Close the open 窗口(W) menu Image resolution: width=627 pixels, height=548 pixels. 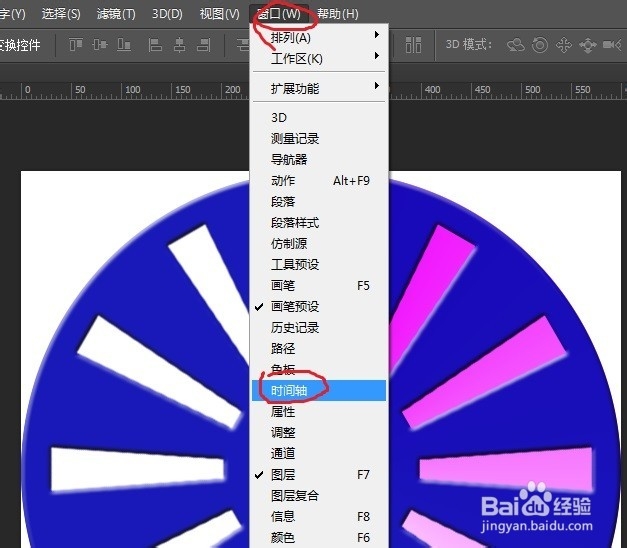point(279,14)
